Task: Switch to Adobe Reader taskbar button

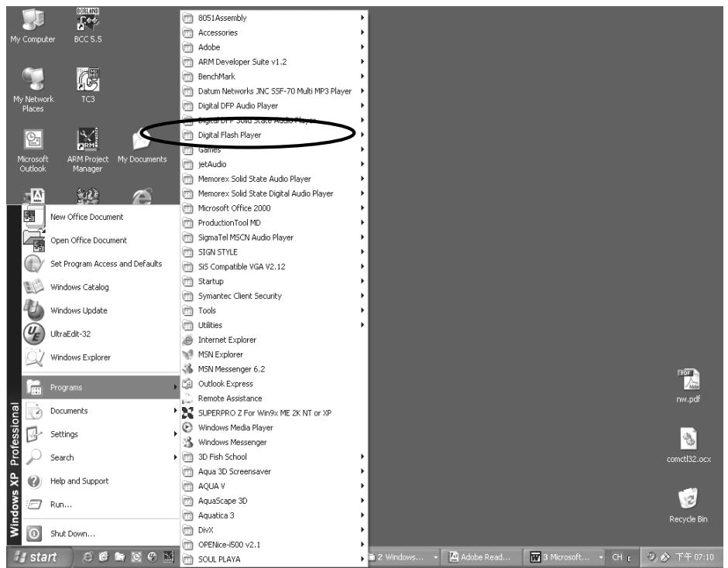Action: pos(480,557)
